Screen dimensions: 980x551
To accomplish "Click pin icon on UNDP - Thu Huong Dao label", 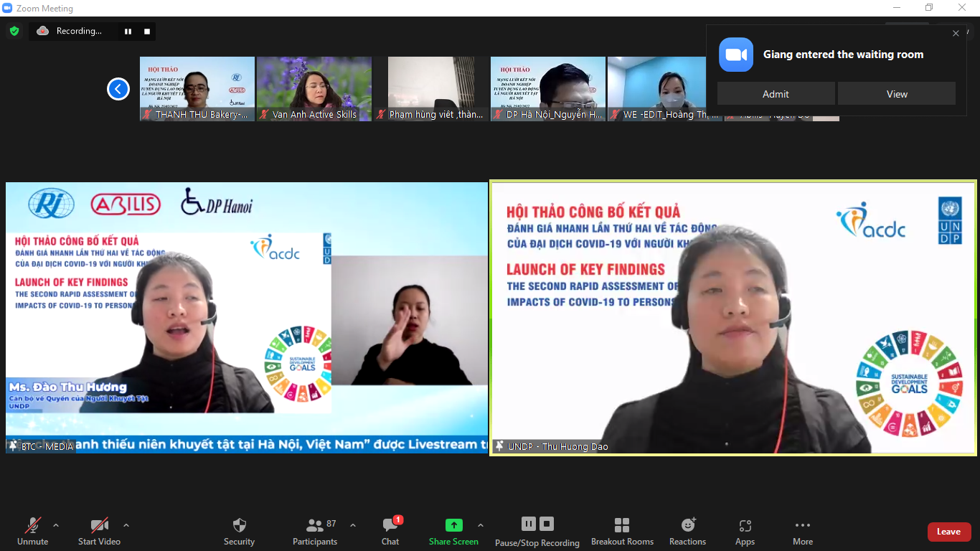I will coord(499,446).
